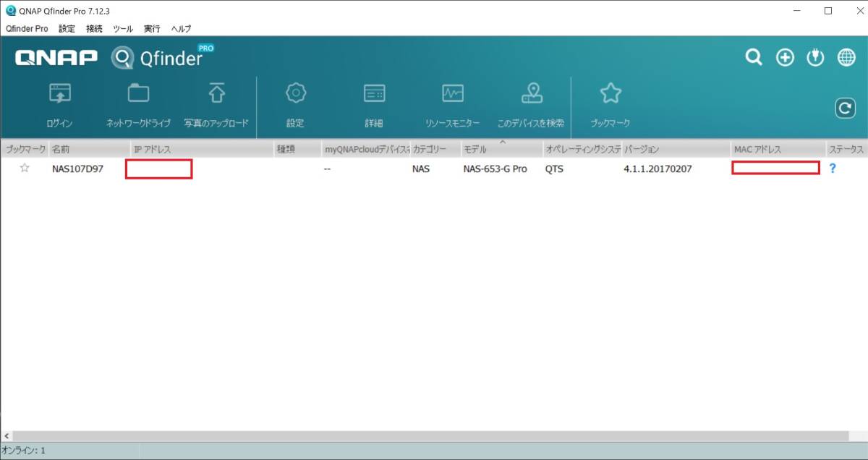Open the 実行 menu
Image resolution: width=868 pixels, height=460 pixels.
(152, 29)
